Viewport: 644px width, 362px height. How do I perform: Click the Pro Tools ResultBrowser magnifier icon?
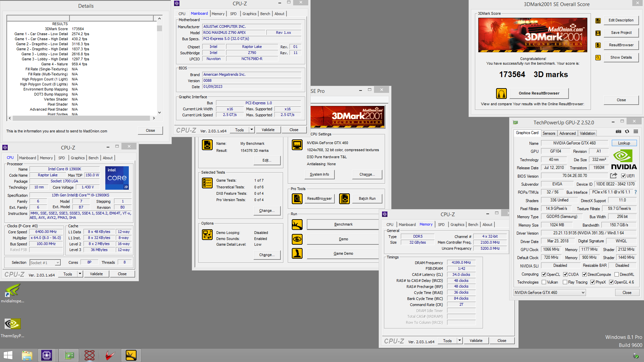[297, 199]
